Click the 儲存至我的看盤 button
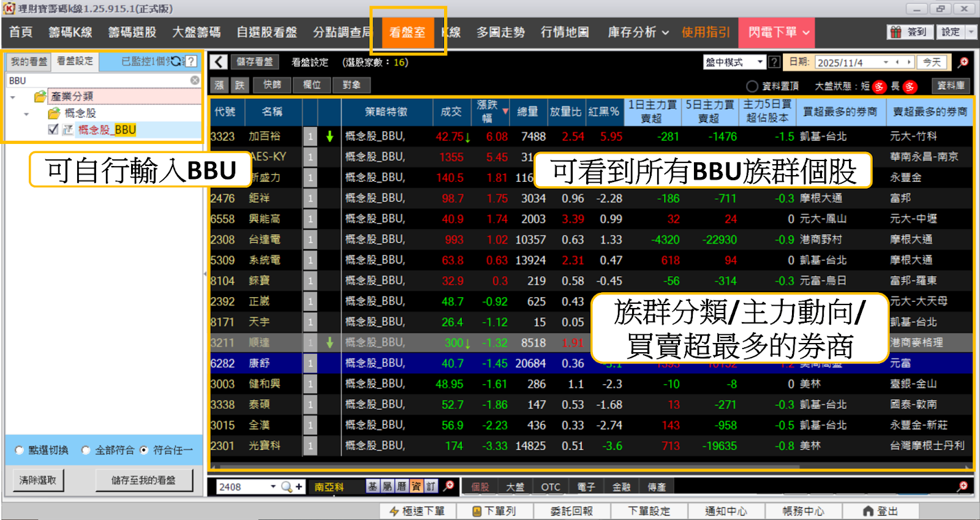The height and width of the screenshot is (520, 980). 144,480
